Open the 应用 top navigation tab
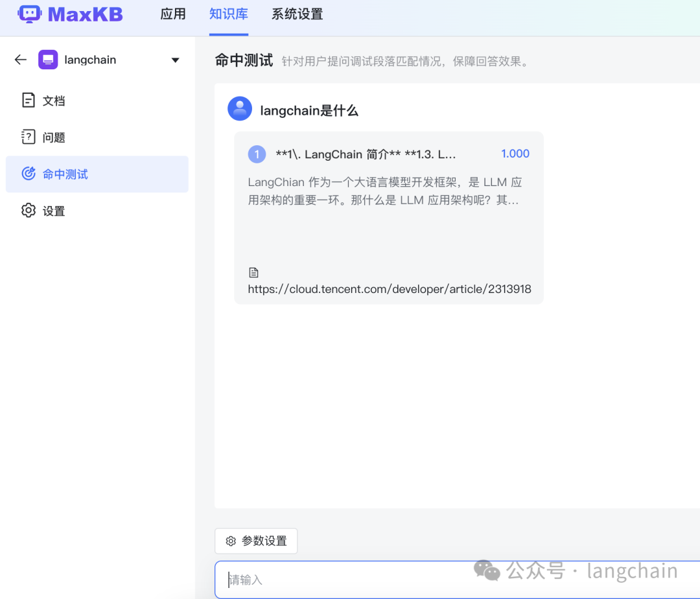This screenshot has width=700, height=599. coord(173,14)
